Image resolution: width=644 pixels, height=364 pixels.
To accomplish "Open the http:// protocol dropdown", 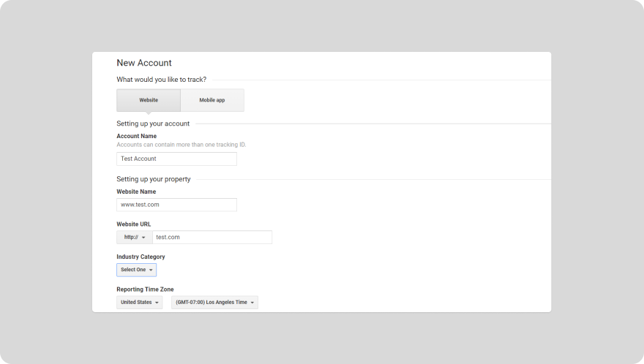I will click(x=135, y=237).
